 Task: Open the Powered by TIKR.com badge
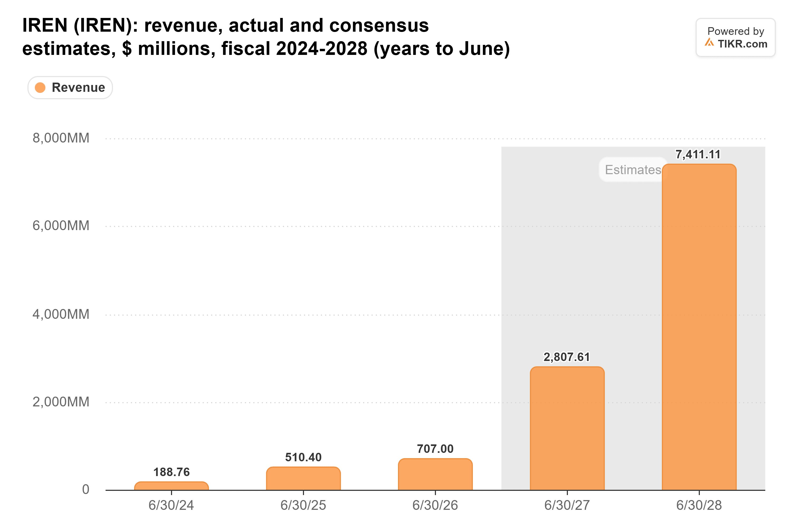(x=735, y=37)
